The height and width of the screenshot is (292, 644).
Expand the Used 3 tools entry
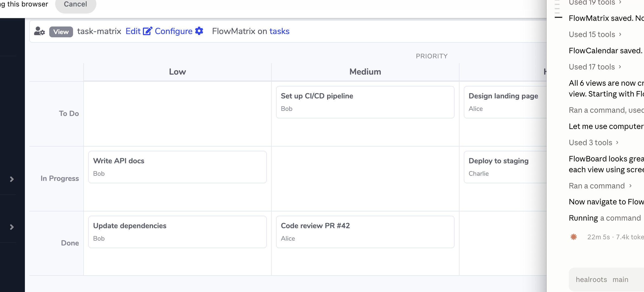click(594, 142)
